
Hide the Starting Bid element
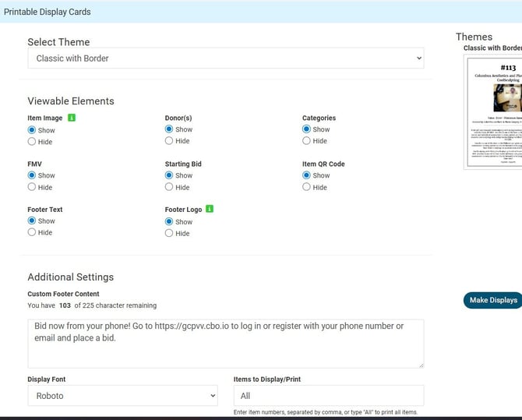coord(169,187)
